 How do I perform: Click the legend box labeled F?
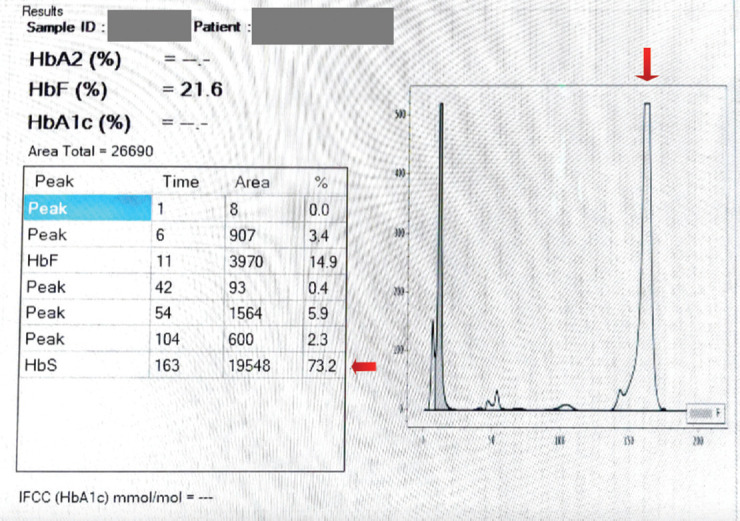(705, 412)
